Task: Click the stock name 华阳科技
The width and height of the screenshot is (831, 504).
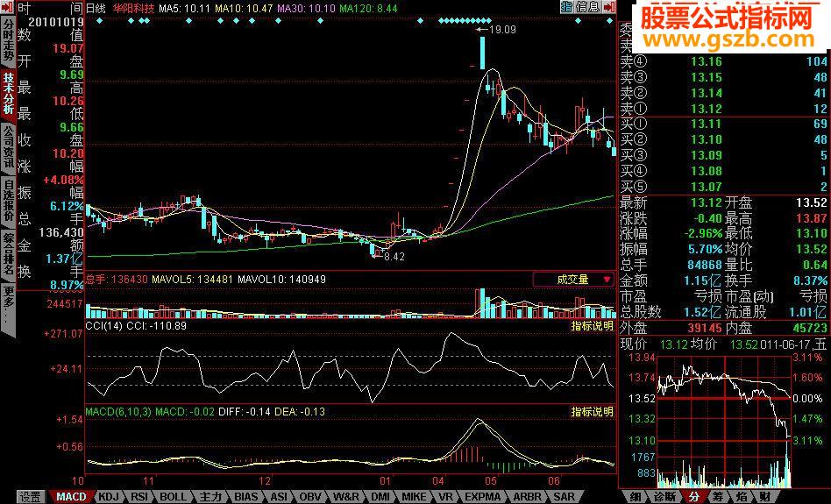Action: point(133,9)
